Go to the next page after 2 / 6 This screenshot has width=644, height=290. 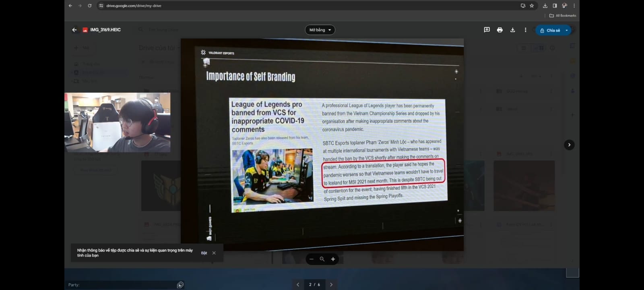click(x=331, y=284)
